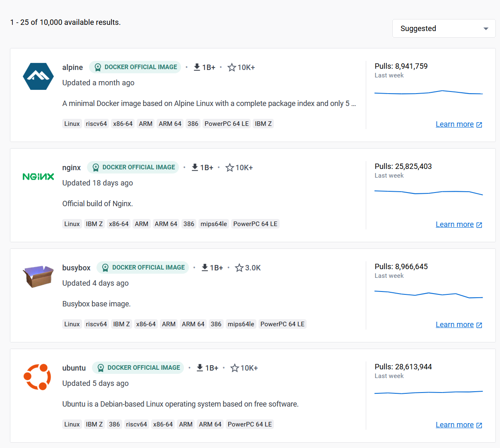Click 'Official build of Nginx.' description
The height and width of the screenshot is (448, 500).
pyautogui.click(x=98, y=204)
